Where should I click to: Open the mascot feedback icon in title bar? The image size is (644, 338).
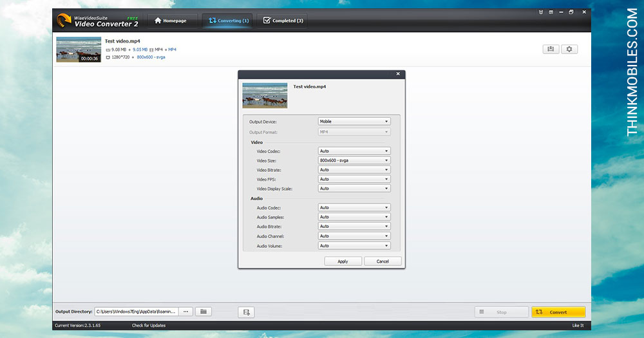click(x=541, y=12)
